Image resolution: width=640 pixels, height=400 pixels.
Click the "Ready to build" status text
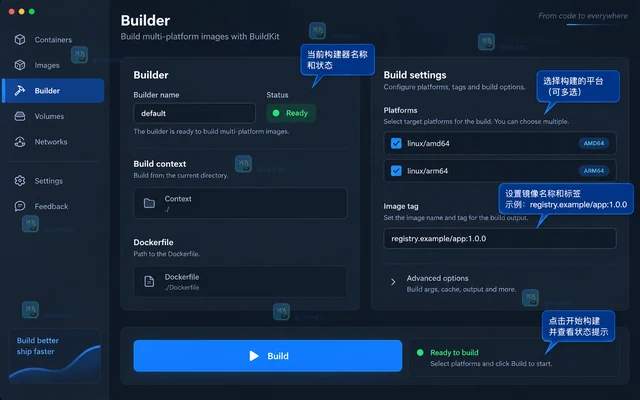(454, 352)
